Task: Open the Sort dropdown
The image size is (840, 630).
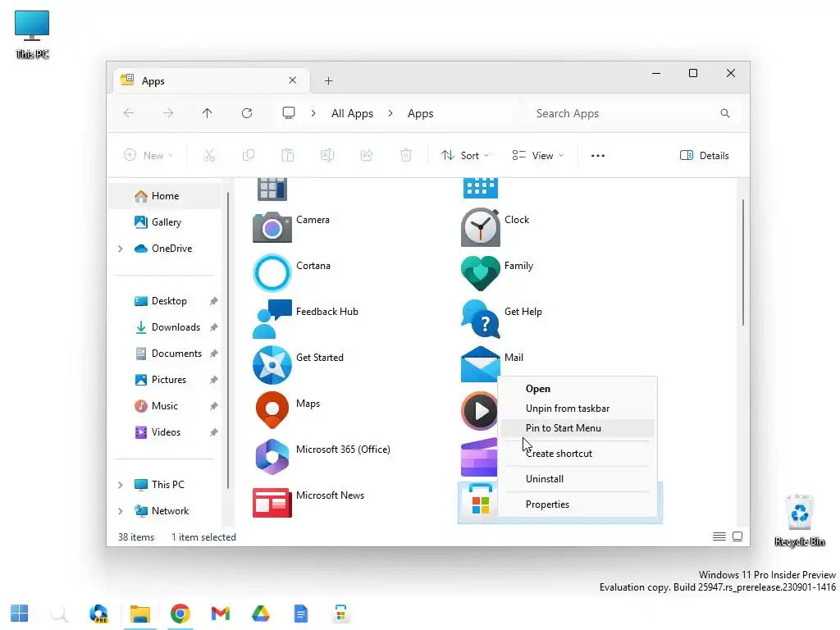Action: coord(465,155)
